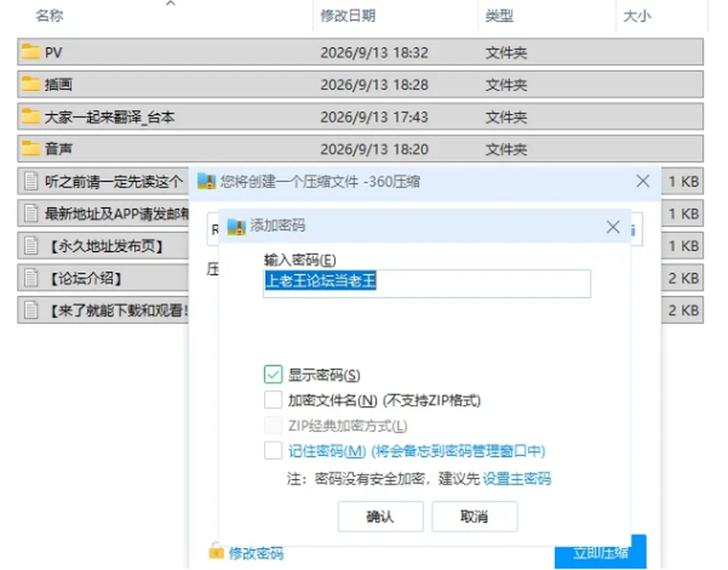
Task: Confirm password with 确认 button
Action: (x=381, y=516)
